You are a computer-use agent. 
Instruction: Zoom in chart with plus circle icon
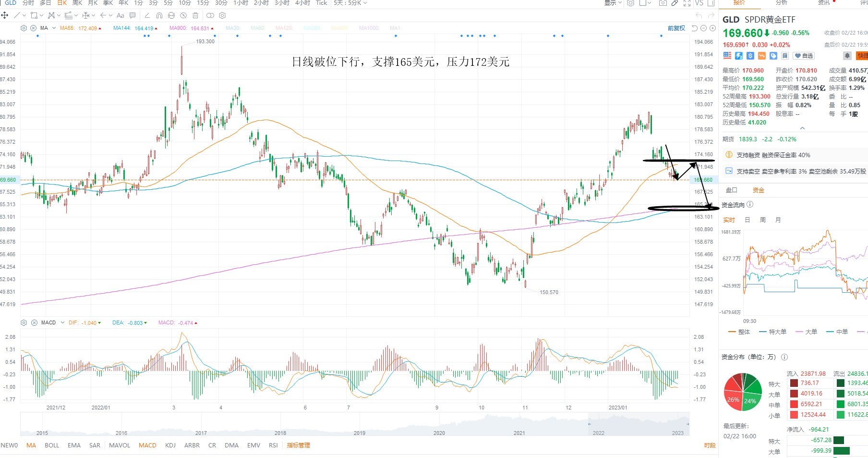pyautogui.click(x=712, y=28)
